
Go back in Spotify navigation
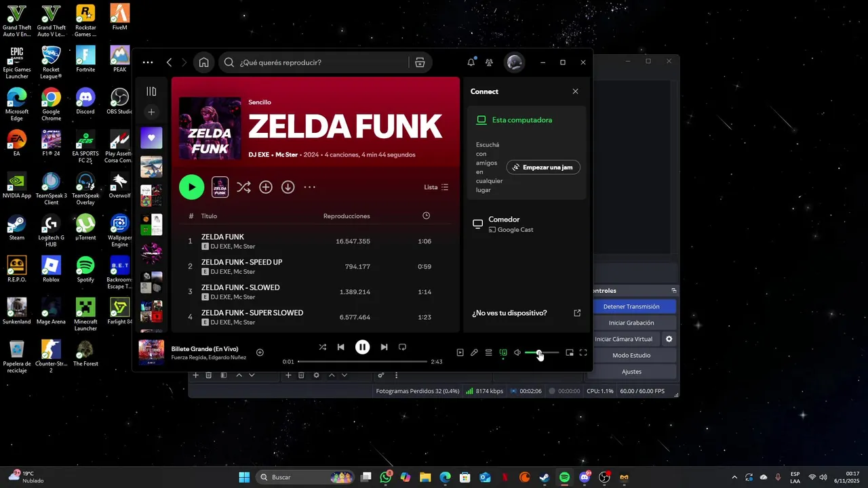point(169,62)
